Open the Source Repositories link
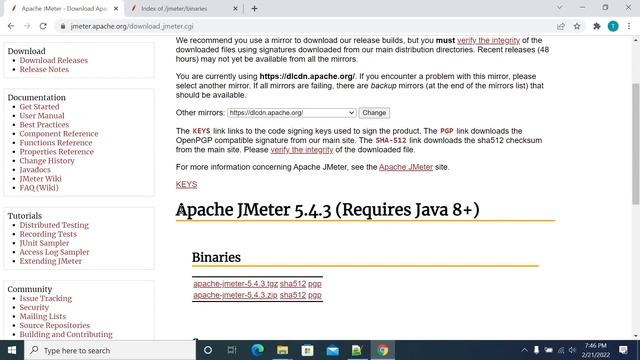 pos(55,326)
